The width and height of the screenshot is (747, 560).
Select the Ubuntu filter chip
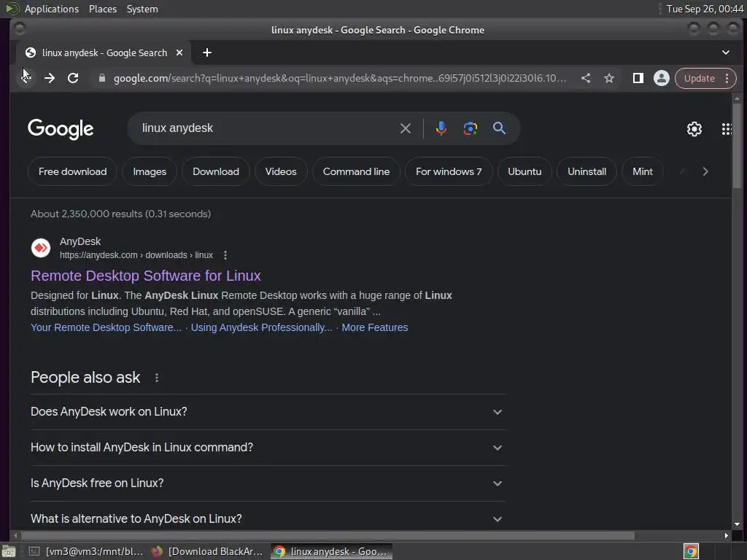coord(525,171)
